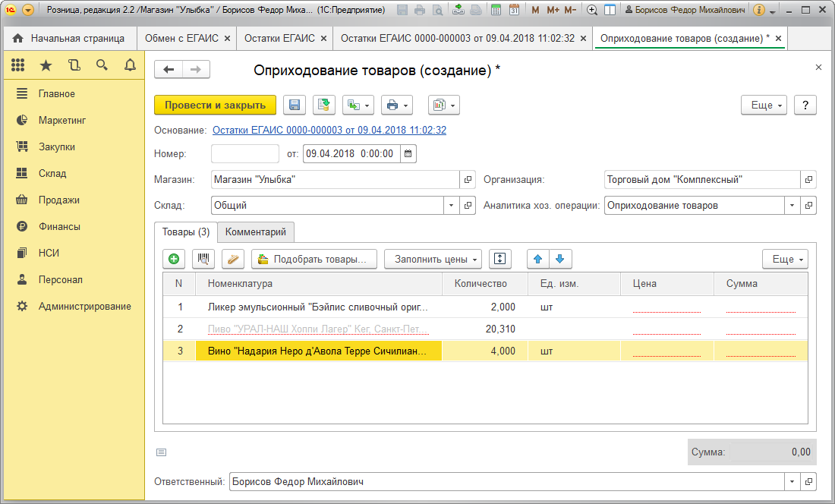The image size is (835, 504).
Task: Open the calendar date picker
Action: point(408,154)
